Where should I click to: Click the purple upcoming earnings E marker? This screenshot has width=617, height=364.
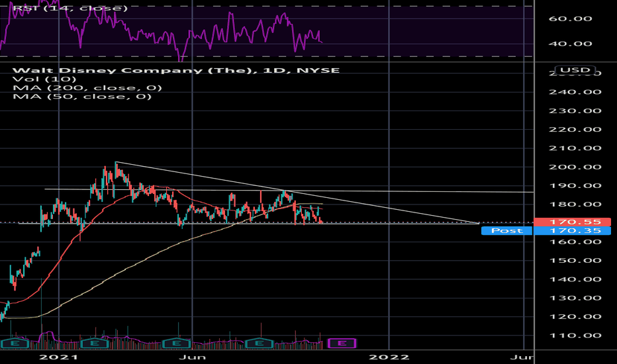coord(342,343)
